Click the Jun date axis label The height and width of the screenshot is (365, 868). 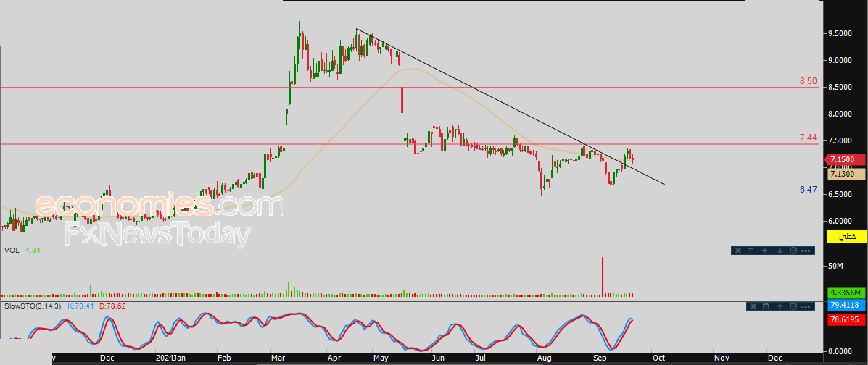click(438, 358)
